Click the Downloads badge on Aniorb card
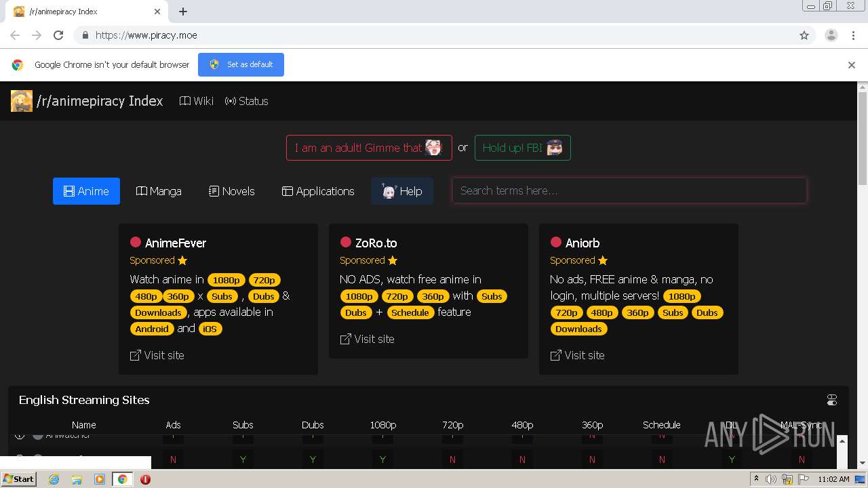868x488 pixels. click(578, 329)
